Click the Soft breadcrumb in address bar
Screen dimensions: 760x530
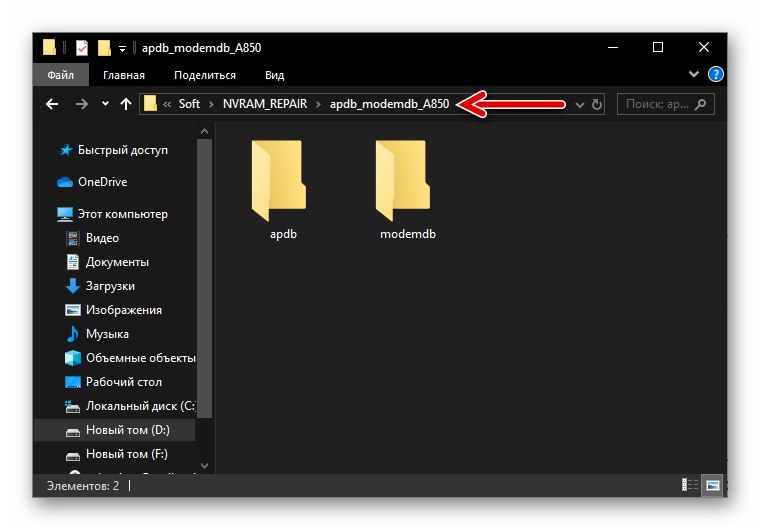189,104
